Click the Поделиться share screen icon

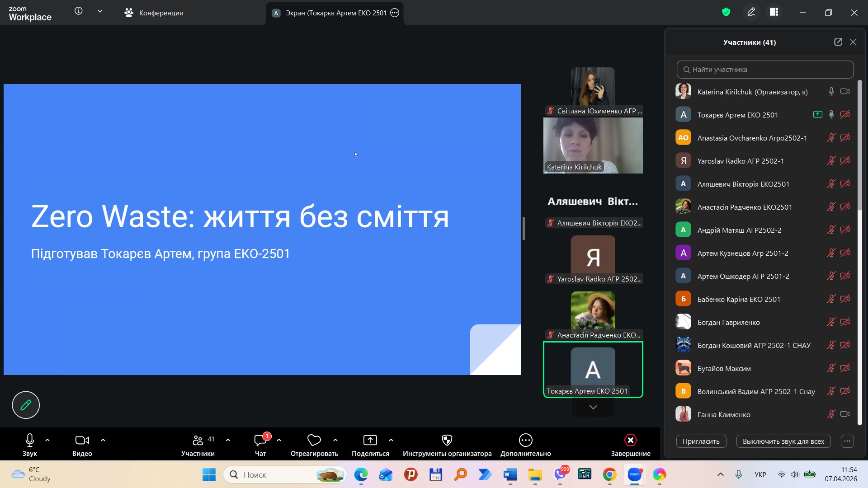point(370,440)
